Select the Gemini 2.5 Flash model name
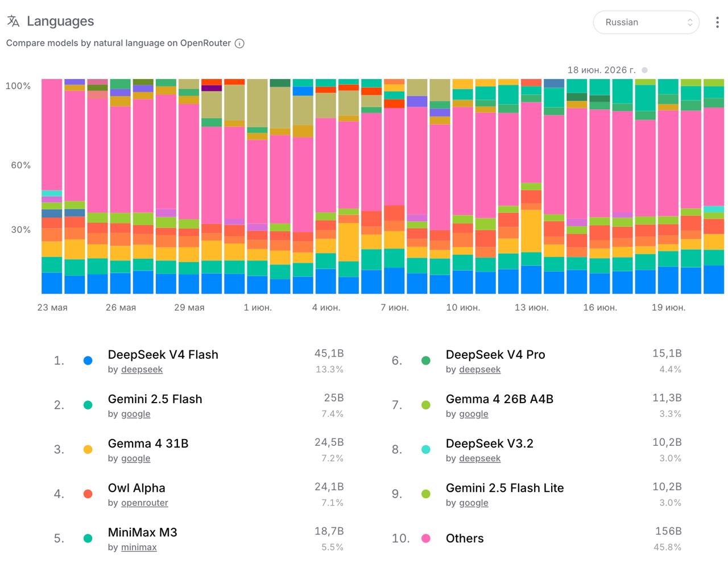This screenshot has width=728, height=567. pyautogui.click(x=155, y=399)
